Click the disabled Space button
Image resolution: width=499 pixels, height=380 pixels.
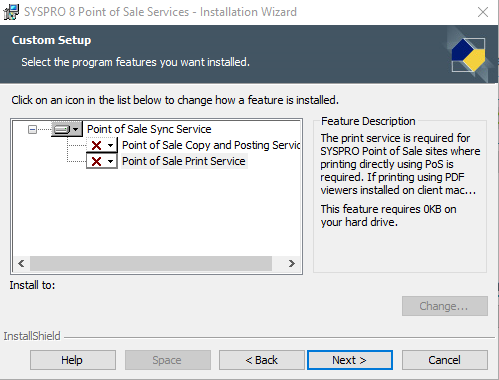[168, 360]
